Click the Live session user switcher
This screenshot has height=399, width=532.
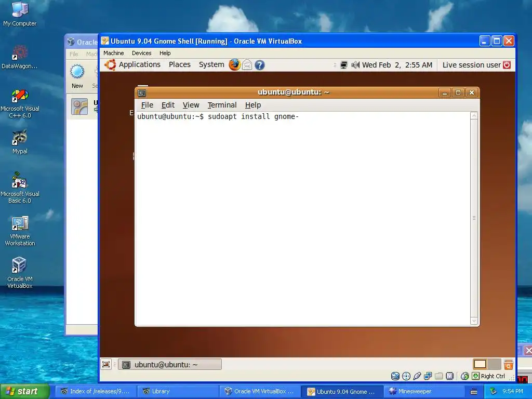[472, 65]
